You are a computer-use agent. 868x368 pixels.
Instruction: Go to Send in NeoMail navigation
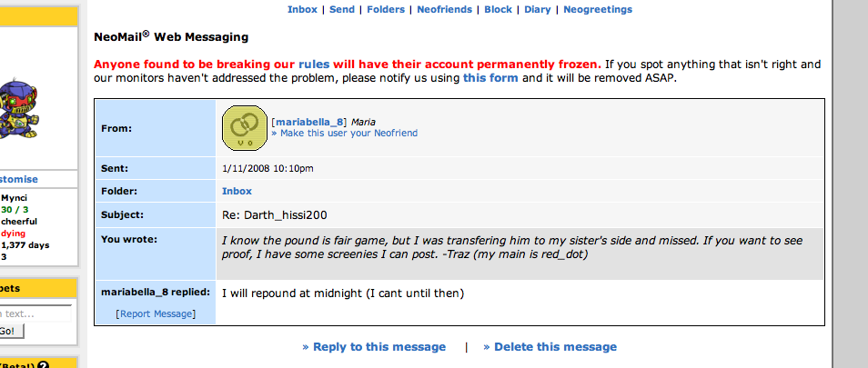342,10
